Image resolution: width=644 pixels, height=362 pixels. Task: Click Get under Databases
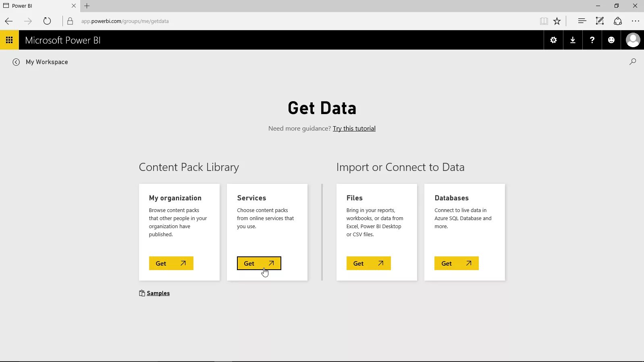pos(457,263)
